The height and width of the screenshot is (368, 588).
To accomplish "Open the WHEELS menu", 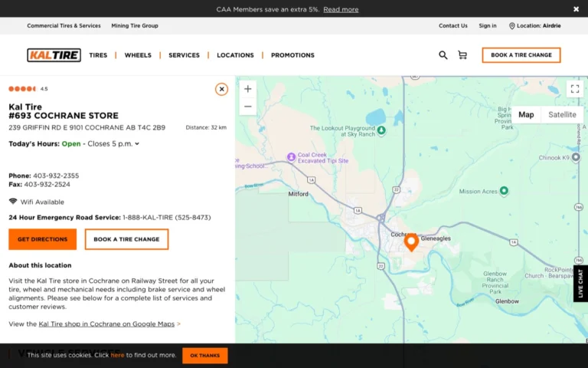I will [138, 55].
